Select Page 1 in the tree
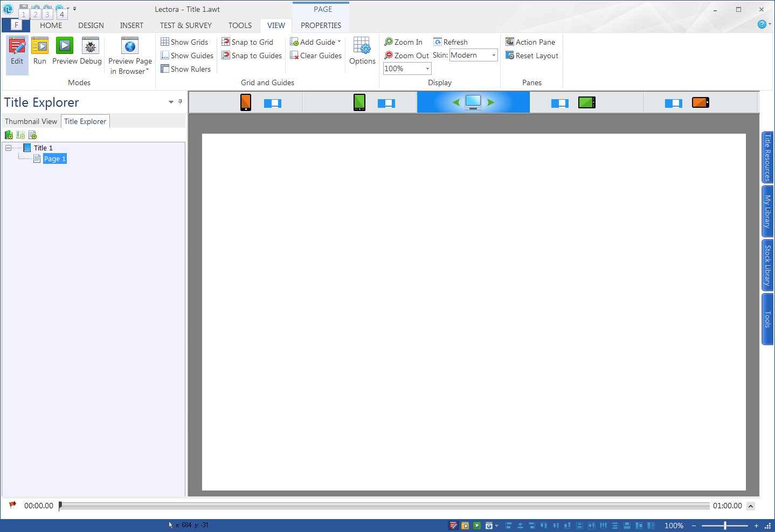 (x=54, y=158)
